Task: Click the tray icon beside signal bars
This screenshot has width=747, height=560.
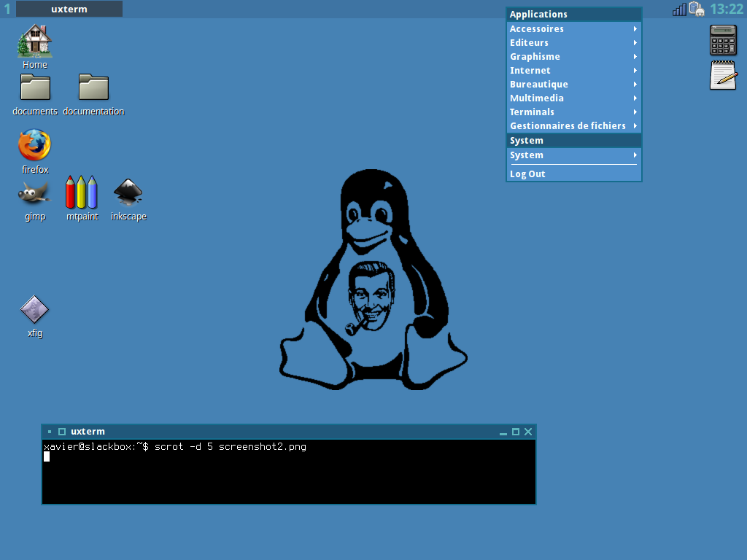Action: pyautogui.click(x=697, y=9)
